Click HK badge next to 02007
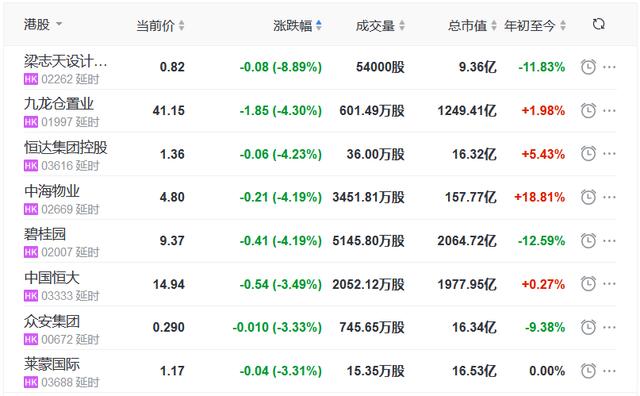 click(x=31, y=252)
